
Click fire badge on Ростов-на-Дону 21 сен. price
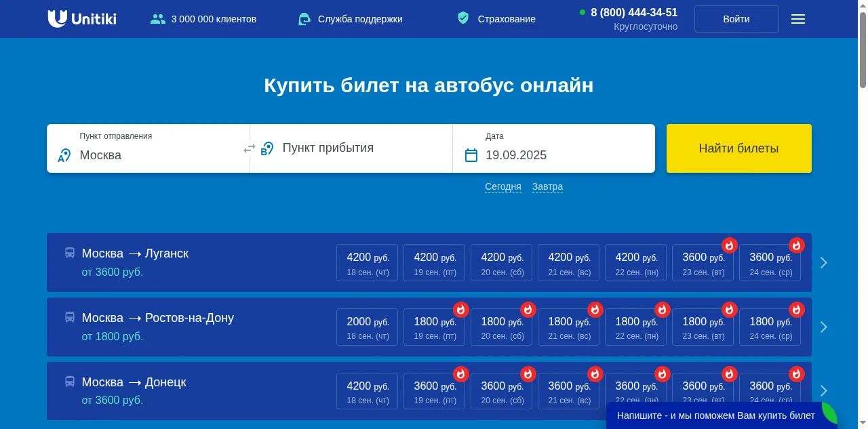pos(595,310)
